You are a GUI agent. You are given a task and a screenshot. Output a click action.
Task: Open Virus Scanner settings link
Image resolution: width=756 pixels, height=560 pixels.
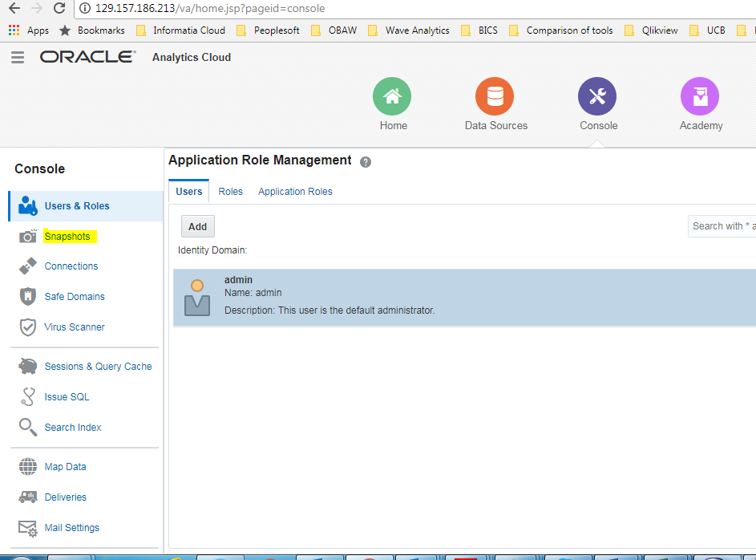pyautogui.click(x=75, y=327)
